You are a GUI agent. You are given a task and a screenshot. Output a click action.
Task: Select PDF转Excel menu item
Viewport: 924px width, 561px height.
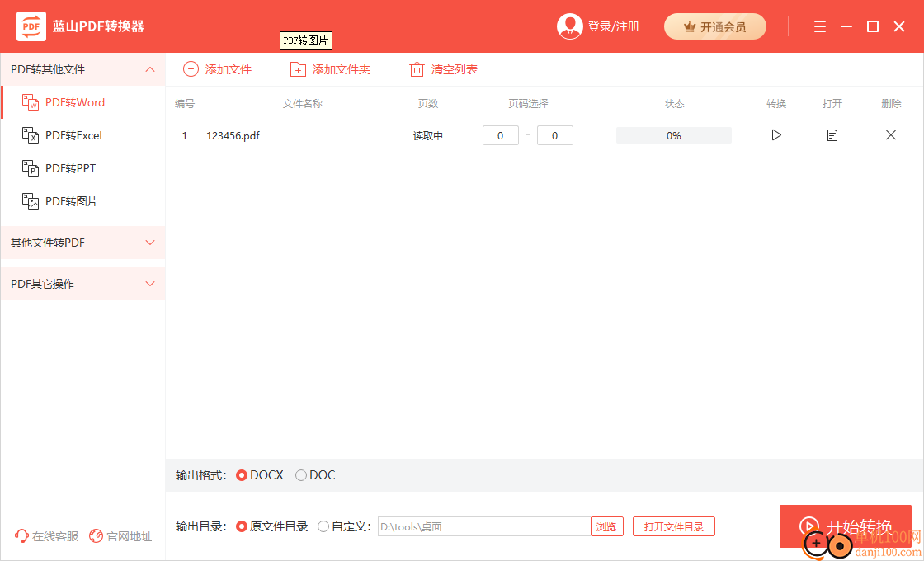83,135
